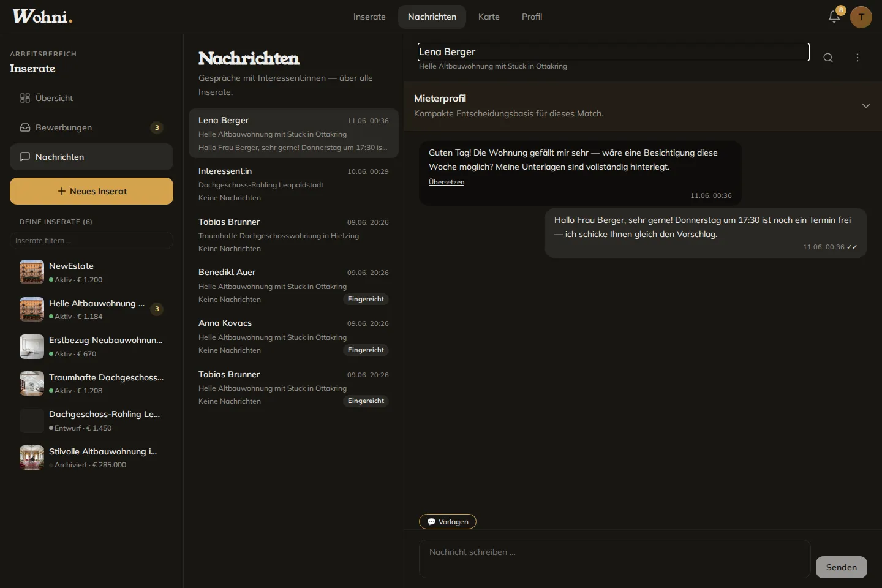Open user avatar menu T
The height and width of the screenshot is (588, 882).
[x=861, y=17]
